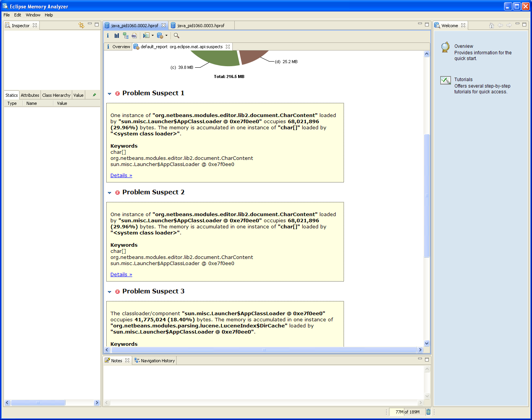Open the dominator tree toolbar icon
Image resolution: width=532 pixels, height=420 pixels.
click(x=125, y=36)
